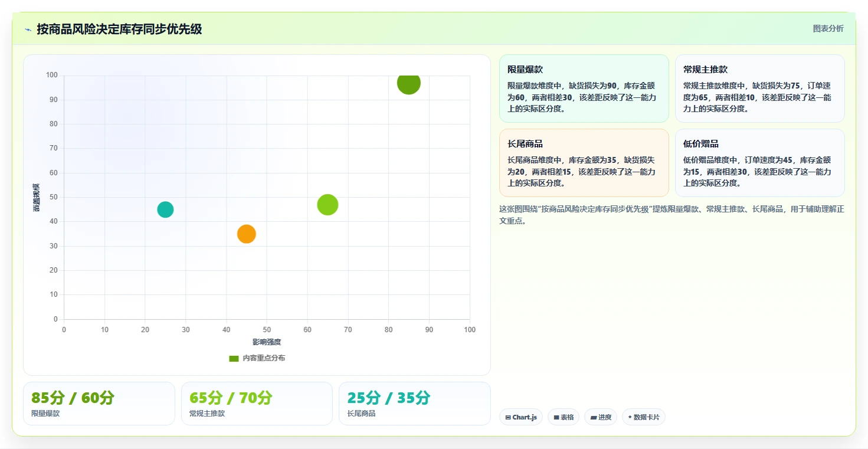Image resolution: width=868 pixels, height=449 pixels.
Task: Toggle the 内容重点分布 legend swatch
Action: tap(234, 358)
